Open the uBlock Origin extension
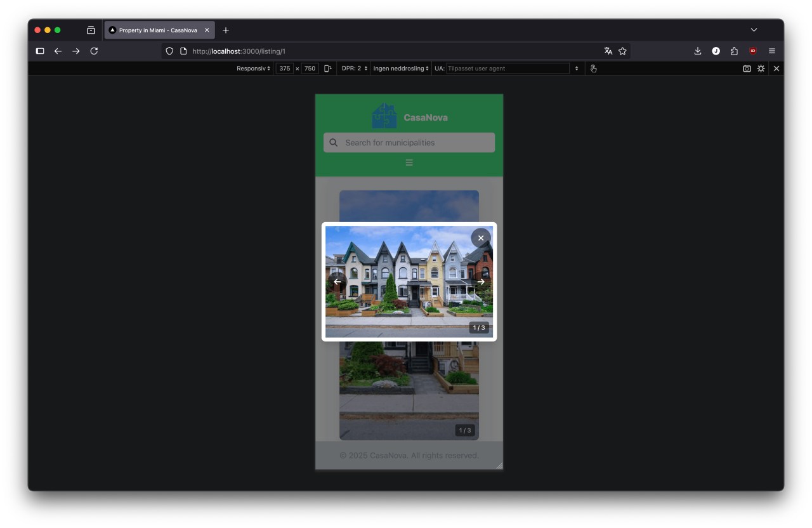This screenshot has height=528, width=812. pos(752,51)
